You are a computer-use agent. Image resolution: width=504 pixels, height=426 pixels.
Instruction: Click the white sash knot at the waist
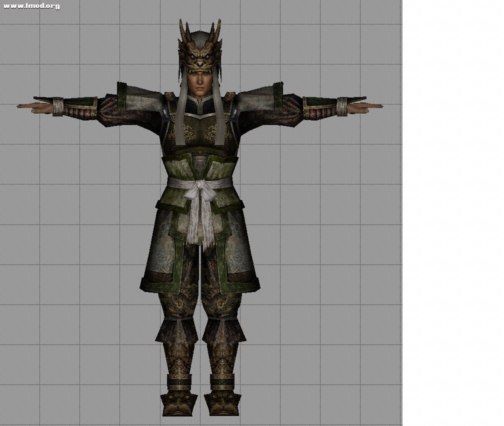click(200, 192)
